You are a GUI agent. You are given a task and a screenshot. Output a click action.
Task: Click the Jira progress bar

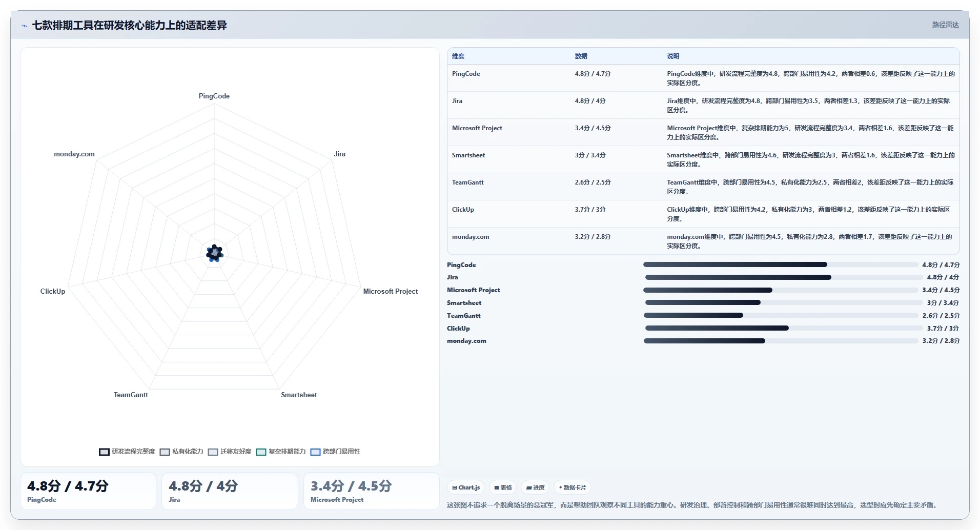(784, 277)
